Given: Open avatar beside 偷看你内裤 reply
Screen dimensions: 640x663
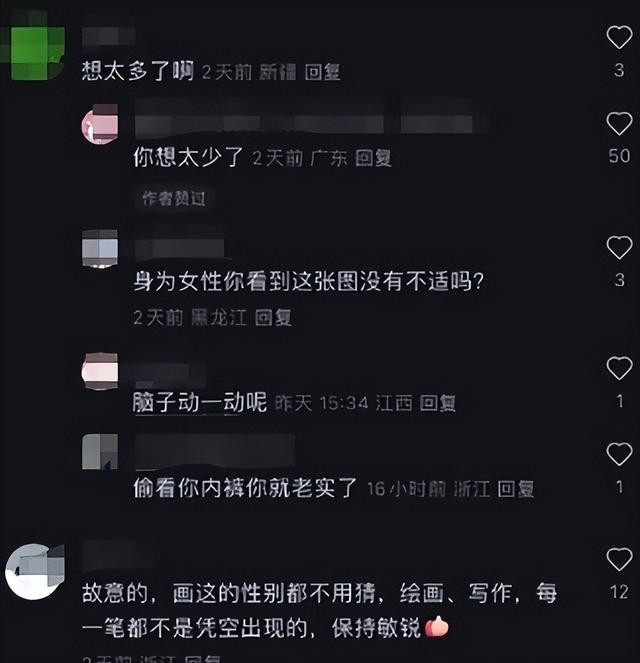Looking at the screenshot, I should coord(100,452).
